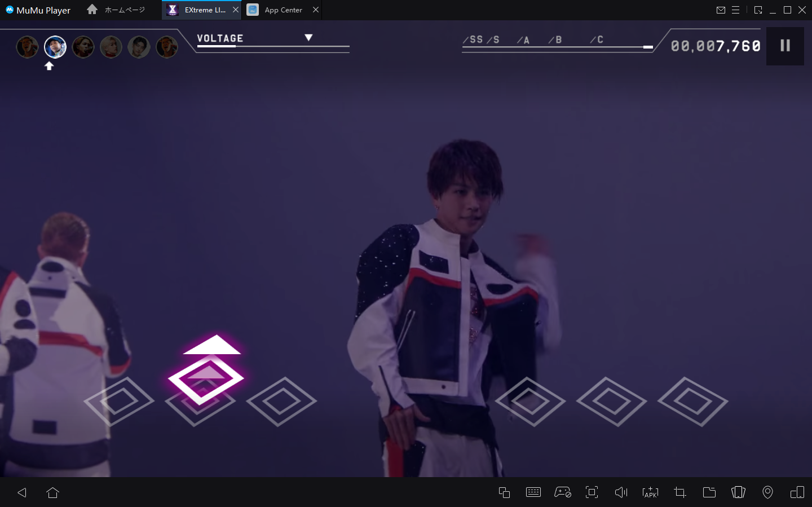Click the SS rank label
The width and height of the screenshot is (812, 507).
tap(474, 39)
